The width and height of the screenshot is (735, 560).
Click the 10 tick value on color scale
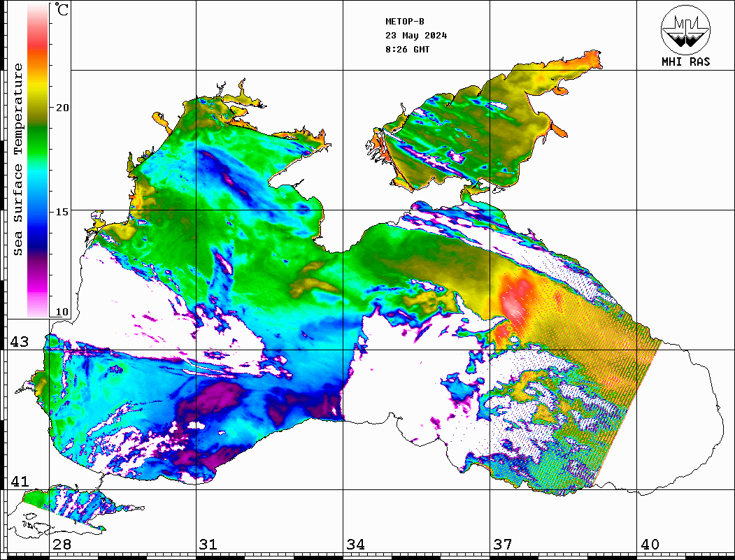(x=62, y=312)
